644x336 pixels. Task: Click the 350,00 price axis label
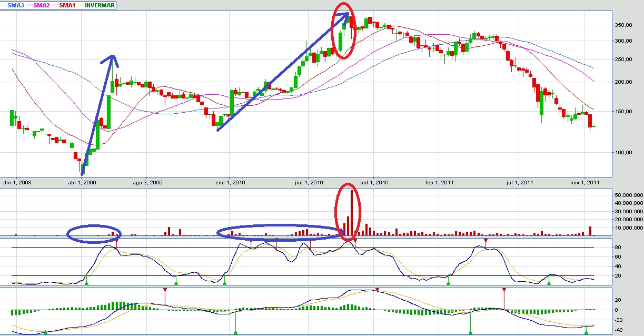(625, 25)
